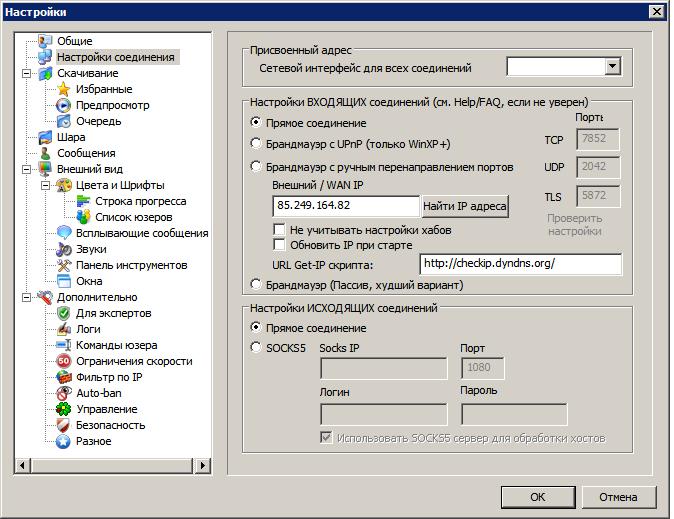This screenshot has width=674, height=519.
Task: Click the Сообщения user icon
Action: [x=45, y=153]
